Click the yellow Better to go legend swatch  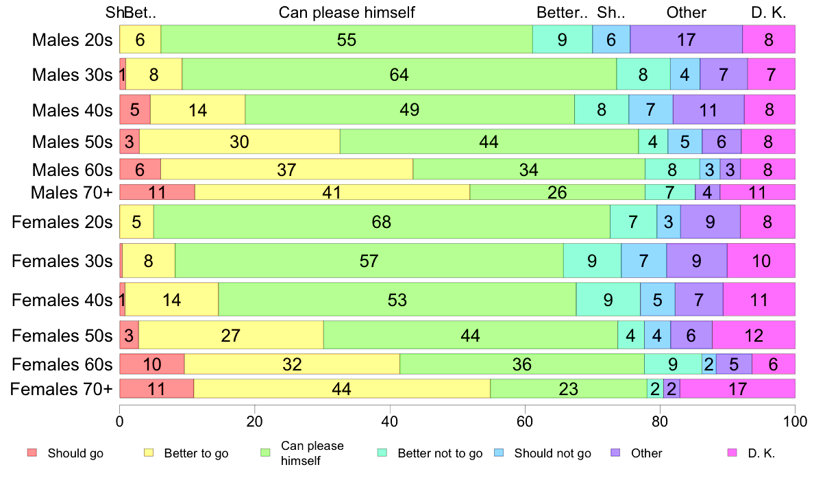[x=149, y=453]
